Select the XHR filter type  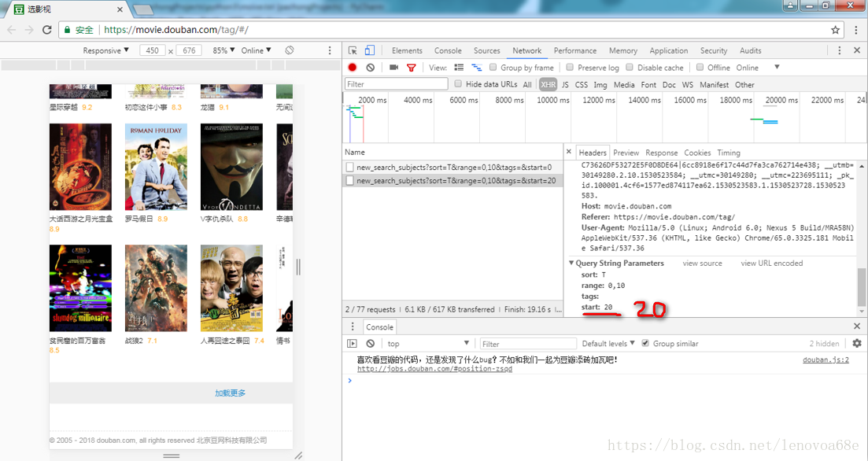548,85
